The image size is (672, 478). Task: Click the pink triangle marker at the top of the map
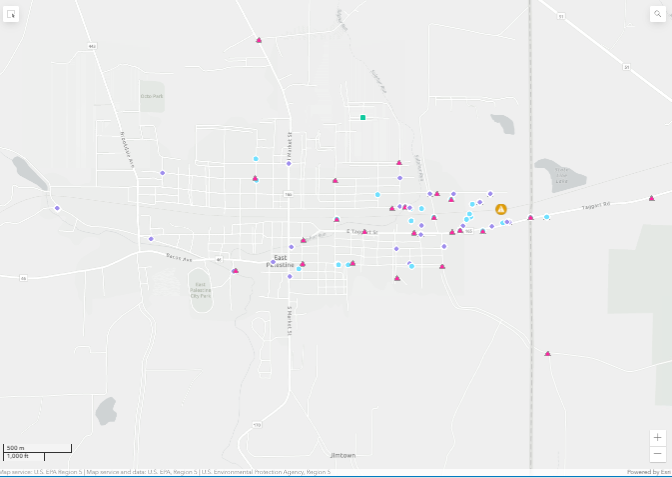pyautogui.click(x=259, y=40)
